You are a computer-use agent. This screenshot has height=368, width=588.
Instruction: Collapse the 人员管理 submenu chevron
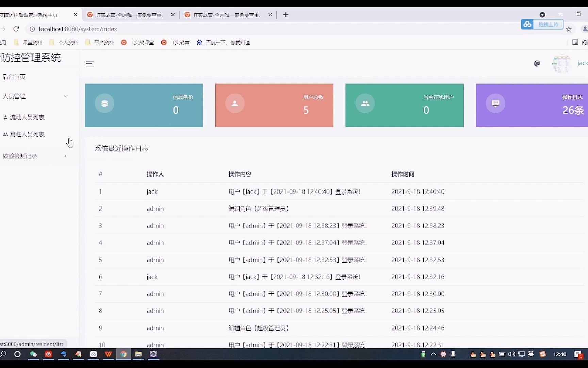click(65, 96)
